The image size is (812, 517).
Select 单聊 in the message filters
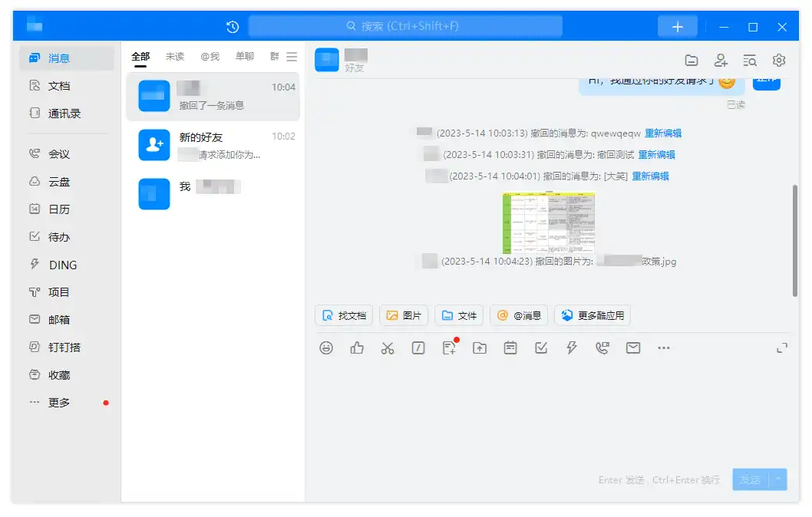[x=244, y=56]
